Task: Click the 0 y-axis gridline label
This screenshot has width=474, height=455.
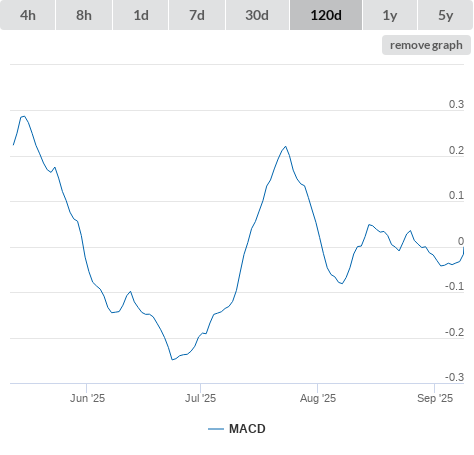Action: 461,241
